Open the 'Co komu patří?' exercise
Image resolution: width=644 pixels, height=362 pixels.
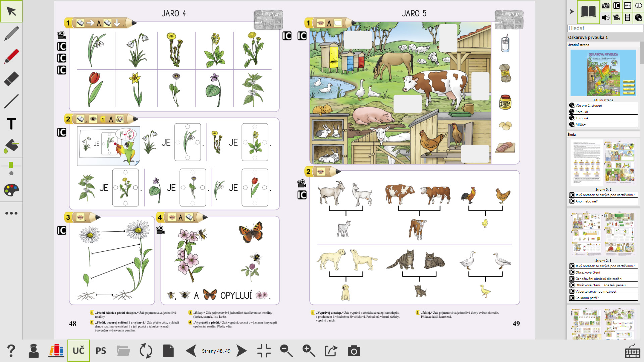[603, 298]
